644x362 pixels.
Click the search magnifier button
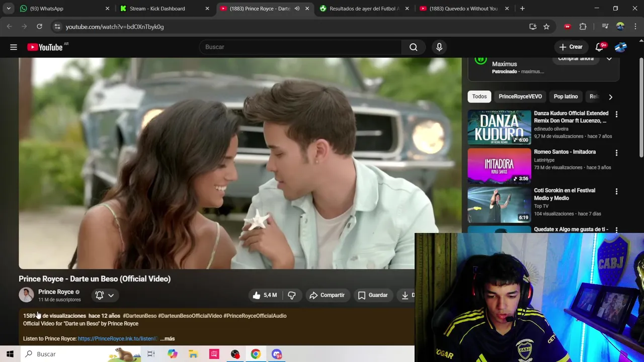pos(414,47)
